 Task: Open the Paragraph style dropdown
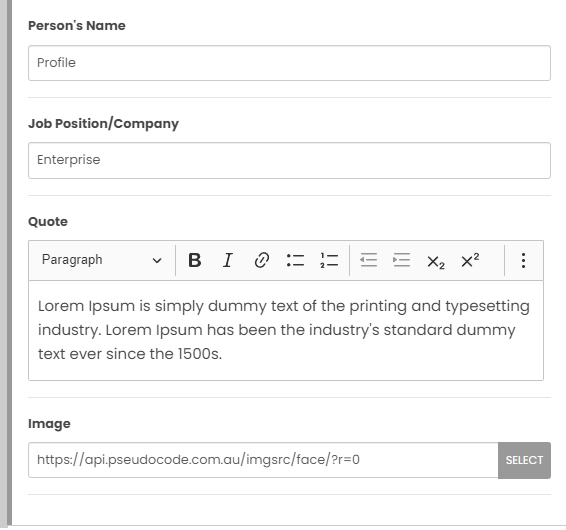coord(101,260)
